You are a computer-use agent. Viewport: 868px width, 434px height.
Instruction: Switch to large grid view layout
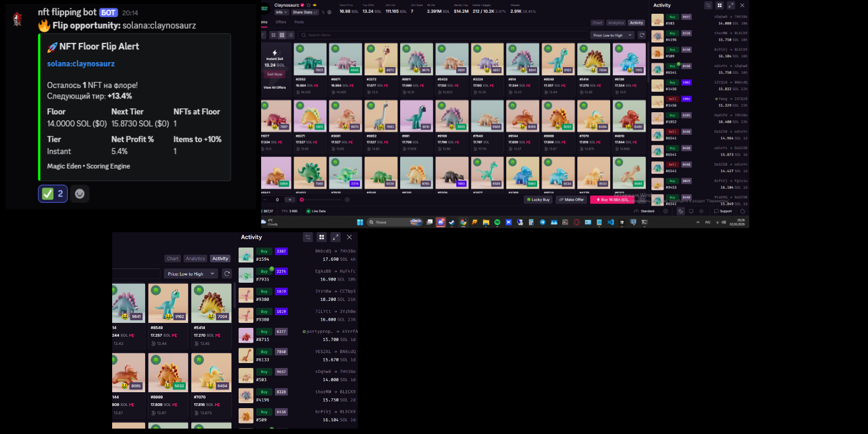[273, 35]
